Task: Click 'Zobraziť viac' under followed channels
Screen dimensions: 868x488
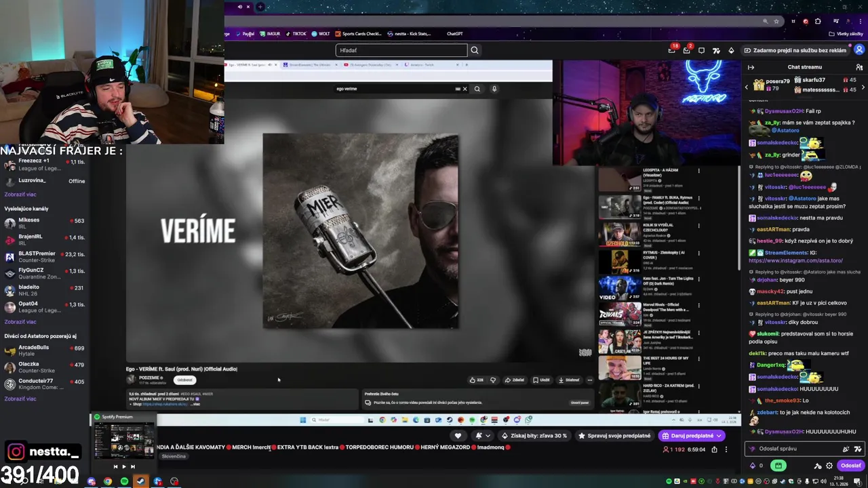Action: pyautogui.click(x=20, y=195)
